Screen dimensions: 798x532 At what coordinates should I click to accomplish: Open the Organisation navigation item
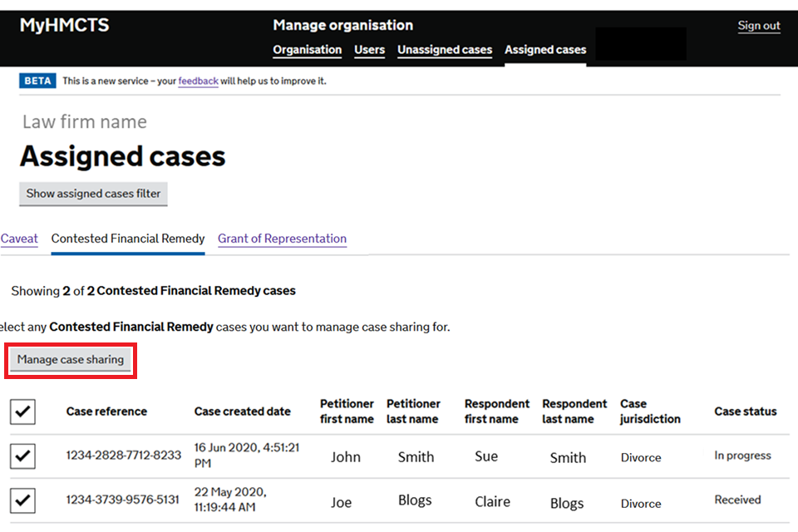pos(308,50)
